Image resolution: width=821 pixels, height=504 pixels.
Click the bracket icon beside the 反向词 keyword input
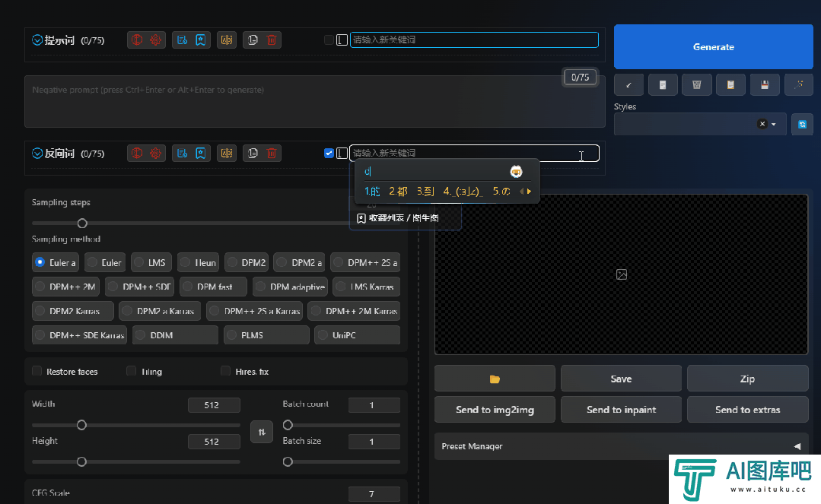(342, 154)
